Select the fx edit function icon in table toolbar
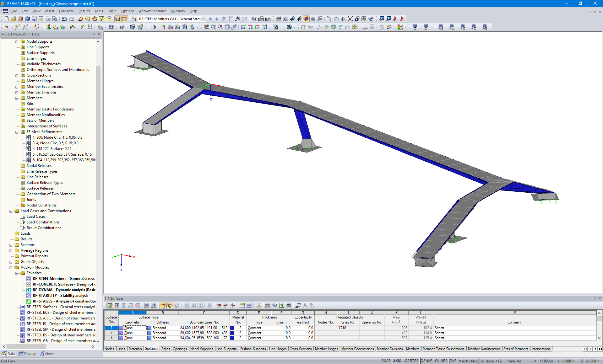Viewport: 603px width, 364px height. click(305, 305)
